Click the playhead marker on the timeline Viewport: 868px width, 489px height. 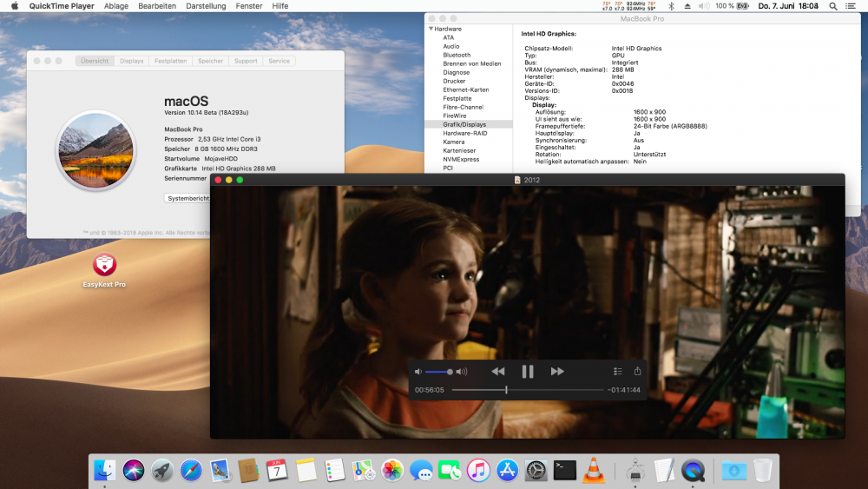506,390
